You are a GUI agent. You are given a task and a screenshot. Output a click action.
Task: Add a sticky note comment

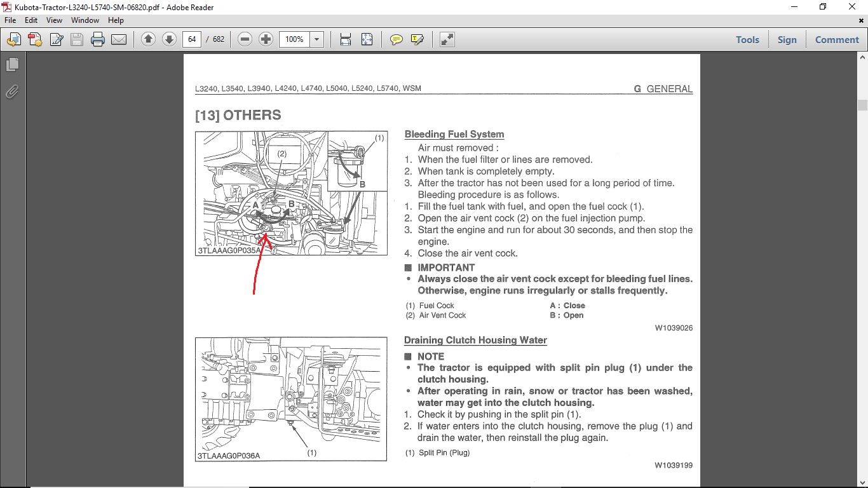(x=397, y=39)
